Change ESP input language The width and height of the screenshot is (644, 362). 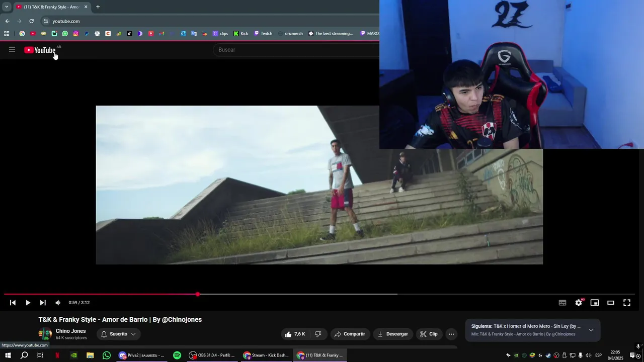click(x=599, y=355)
